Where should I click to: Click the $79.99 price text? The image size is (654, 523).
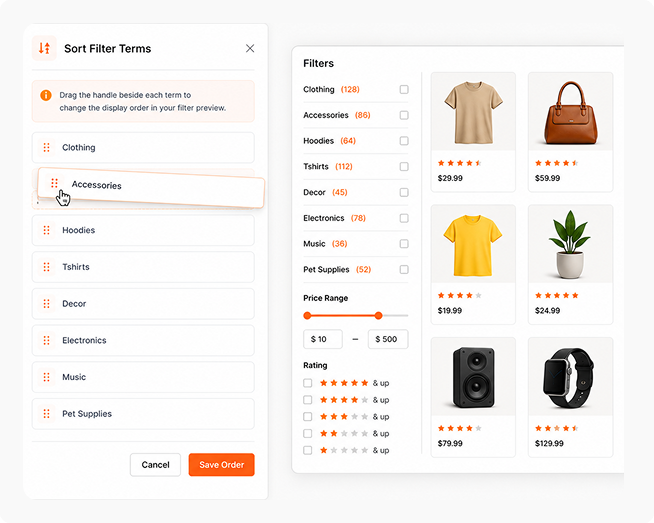click(x=450, y=443)
